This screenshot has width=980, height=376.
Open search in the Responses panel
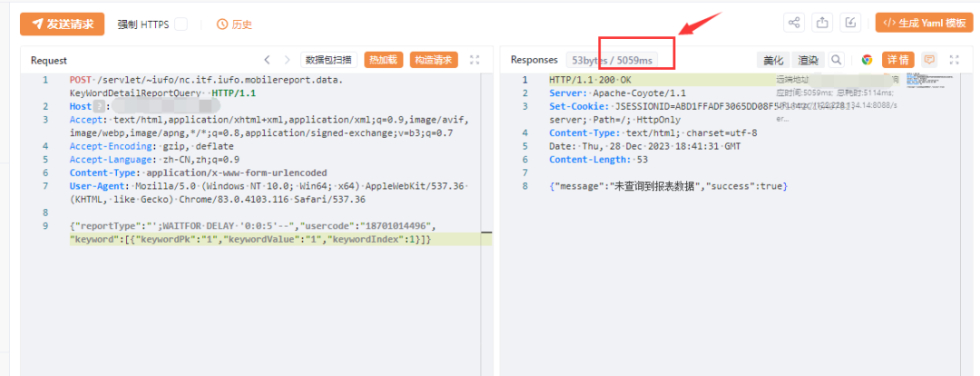(836, 60)
